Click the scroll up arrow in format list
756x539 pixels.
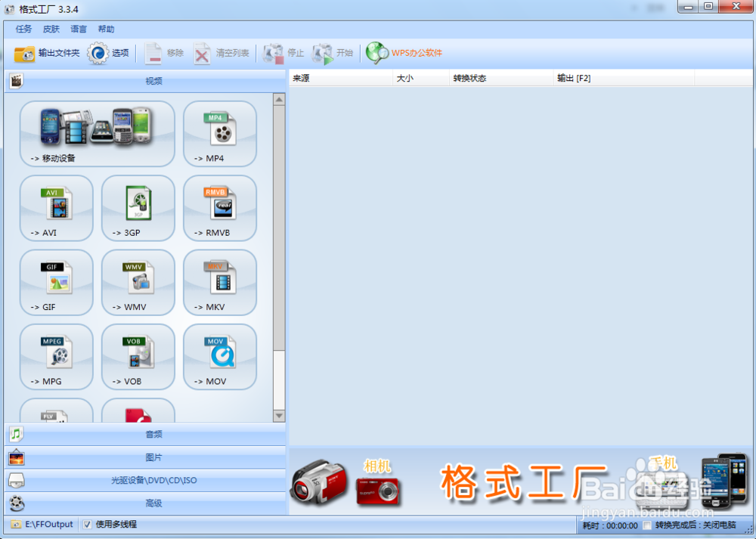click(279, 99)
